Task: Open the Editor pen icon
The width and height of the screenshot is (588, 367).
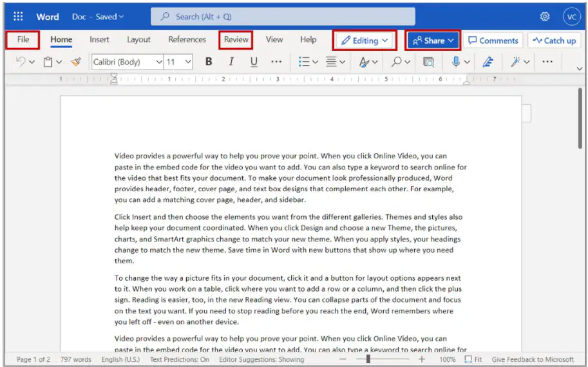Action: point(488,61)
